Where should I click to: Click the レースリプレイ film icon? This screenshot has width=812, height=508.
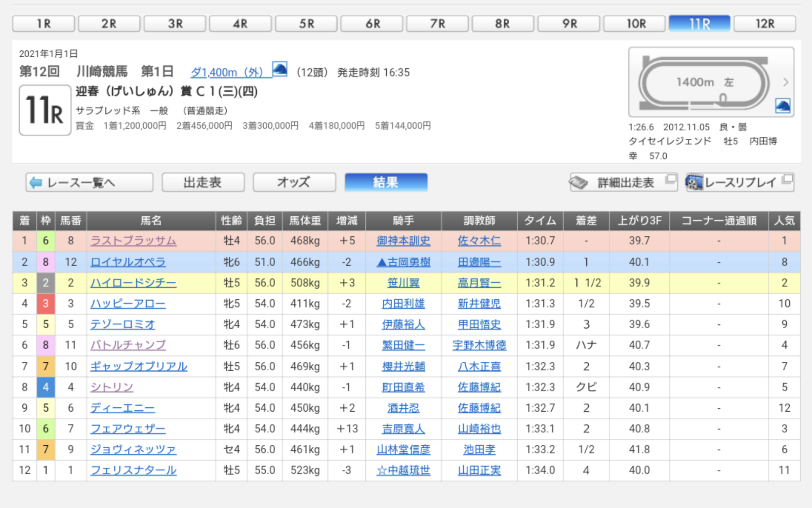point(694,183)
